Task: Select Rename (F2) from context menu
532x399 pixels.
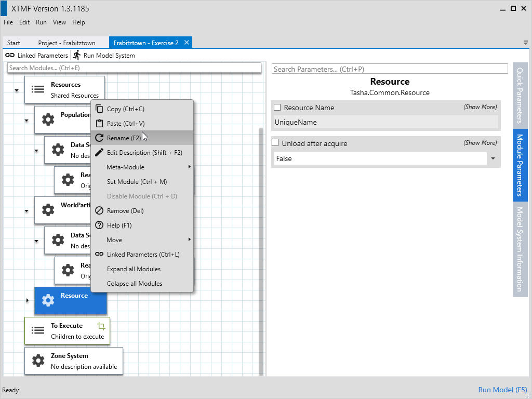Action: click(x=124, y=138)
